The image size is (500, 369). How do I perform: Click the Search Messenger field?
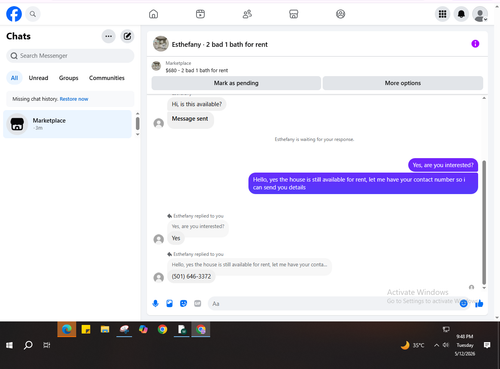pyautogui.click(x=70, y=56)
